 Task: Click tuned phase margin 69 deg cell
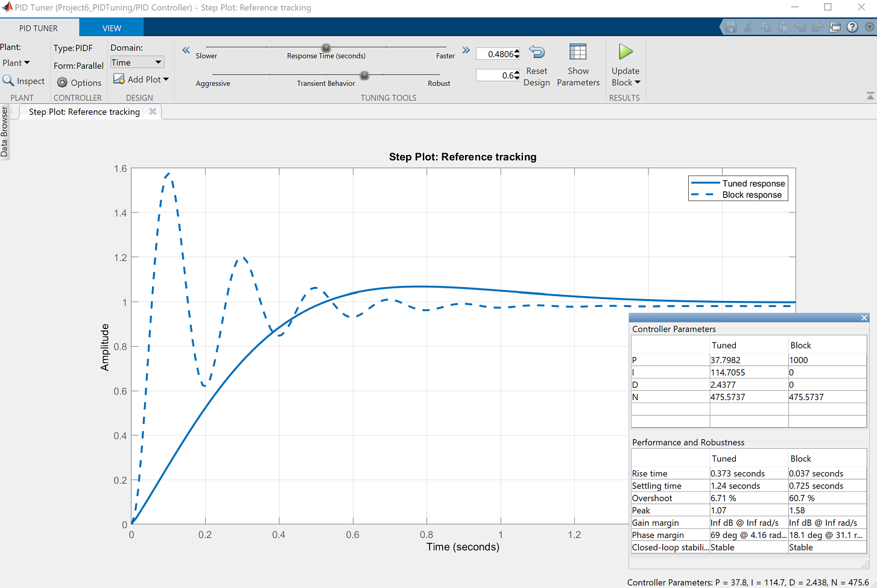pyautogui.click(x=749, y=535)
